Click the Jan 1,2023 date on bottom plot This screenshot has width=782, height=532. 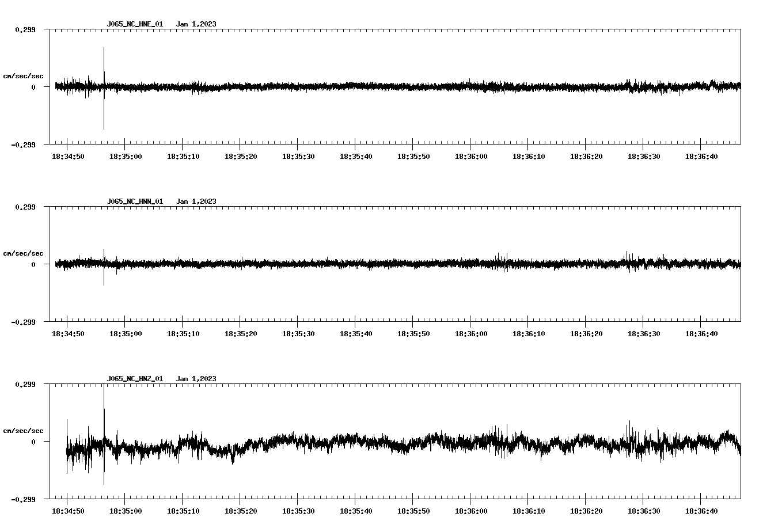pyautogui.click(x=196, y=379)
